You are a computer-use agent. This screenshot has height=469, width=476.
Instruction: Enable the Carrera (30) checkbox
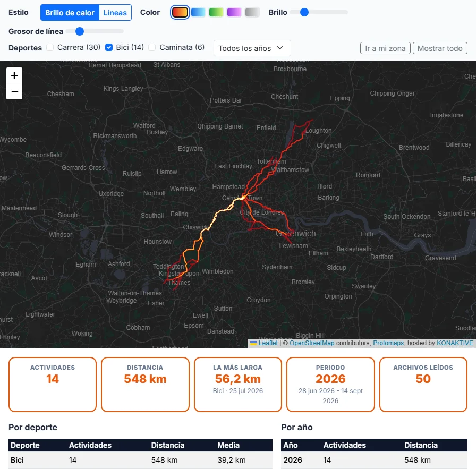(50, 47)
